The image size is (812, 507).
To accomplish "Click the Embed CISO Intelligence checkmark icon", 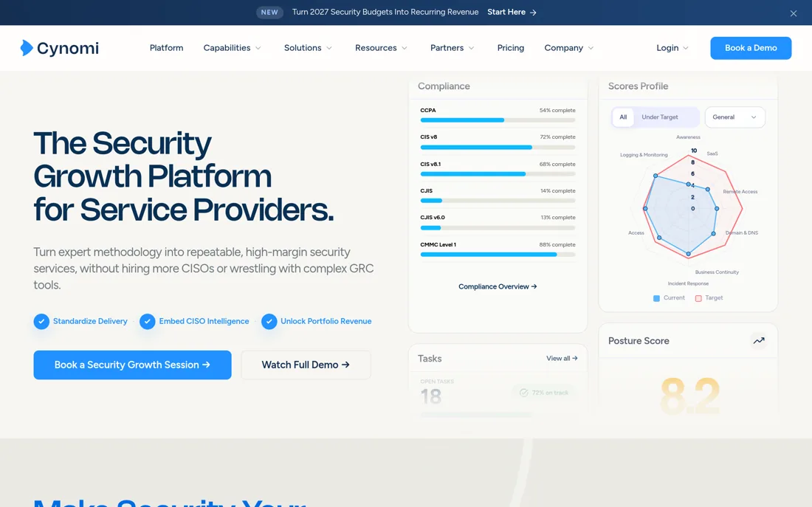I will [x=148, y=322].
